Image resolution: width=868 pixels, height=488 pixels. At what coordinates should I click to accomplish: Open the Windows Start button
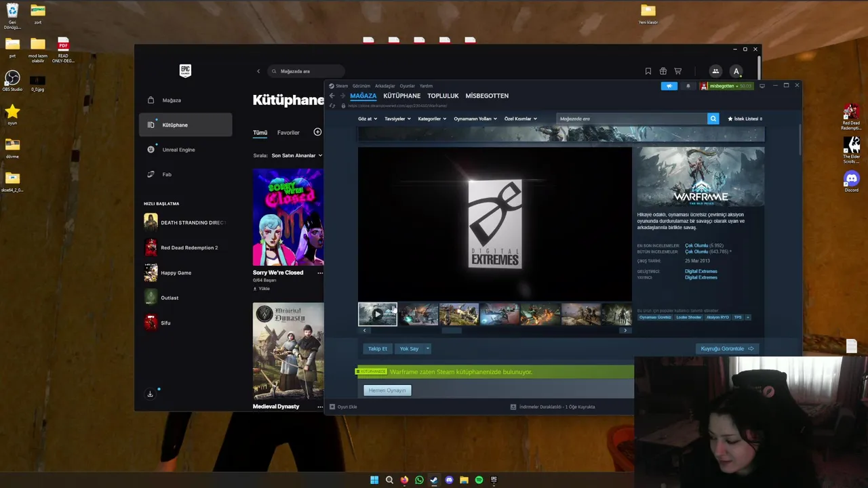pyautogui.click(x=374, y=480)
